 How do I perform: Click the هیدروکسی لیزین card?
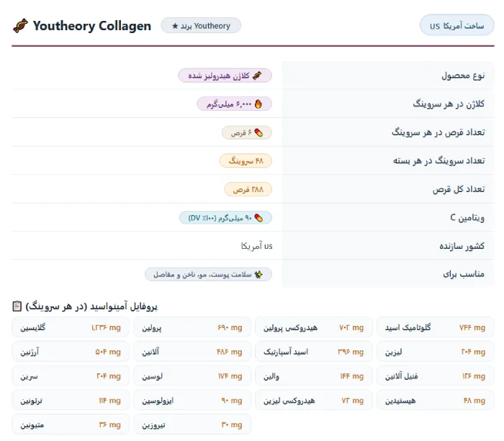point(314,401)
